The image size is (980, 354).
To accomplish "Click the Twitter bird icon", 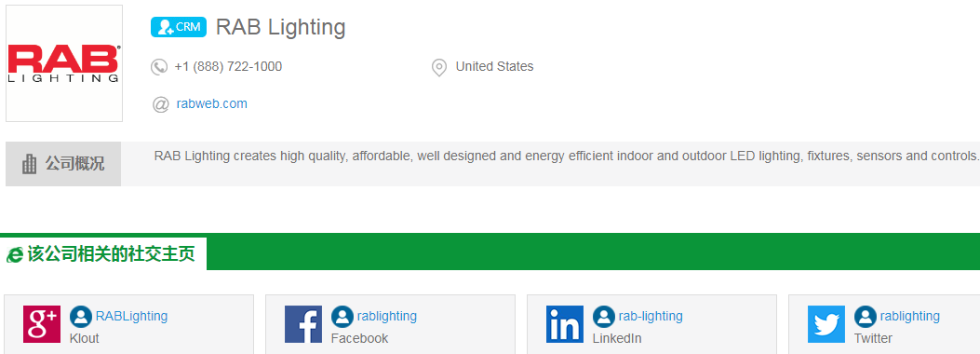I will 826,324.
